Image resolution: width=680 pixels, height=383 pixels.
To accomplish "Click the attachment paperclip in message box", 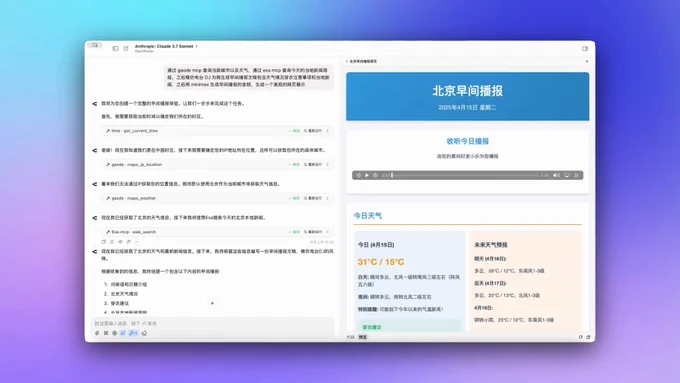I will (97, 333).
